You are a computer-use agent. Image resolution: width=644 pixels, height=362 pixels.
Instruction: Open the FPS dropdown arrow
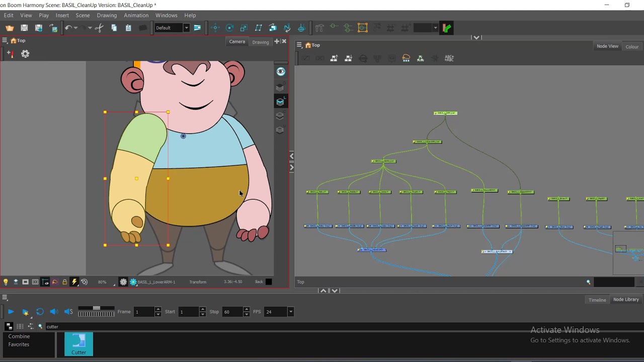pos(290,312)
